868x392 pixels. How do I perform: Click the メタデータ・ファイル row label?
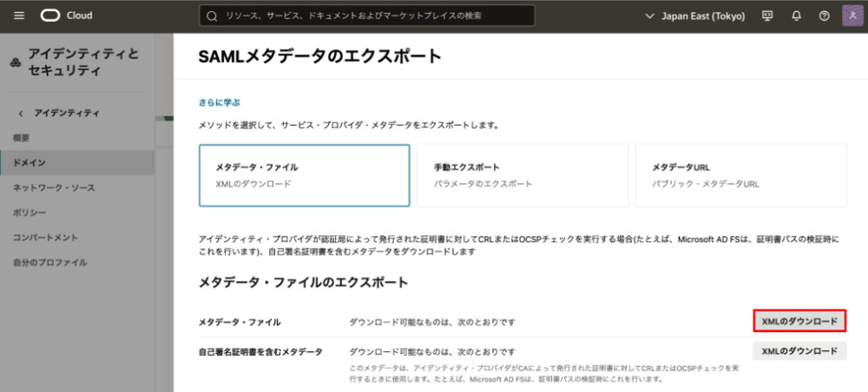[x=240, y=322]
